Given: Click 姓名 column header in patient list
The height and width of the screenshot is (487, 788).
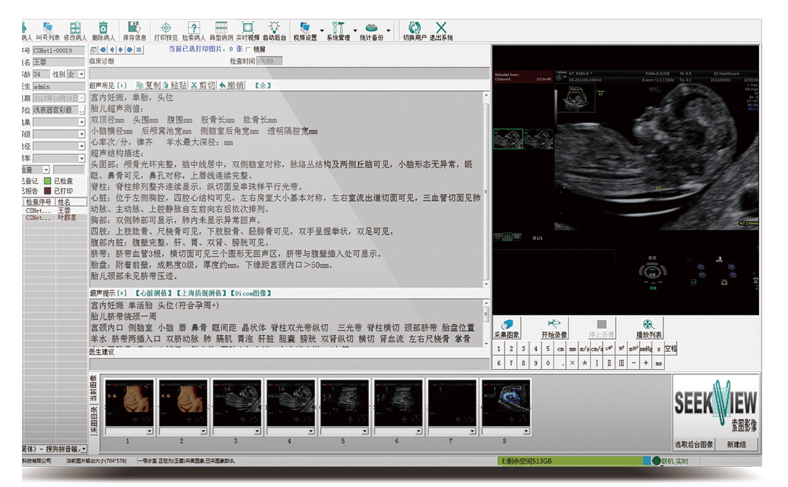Looking at the screenshot, I should [x=70, y=202].
